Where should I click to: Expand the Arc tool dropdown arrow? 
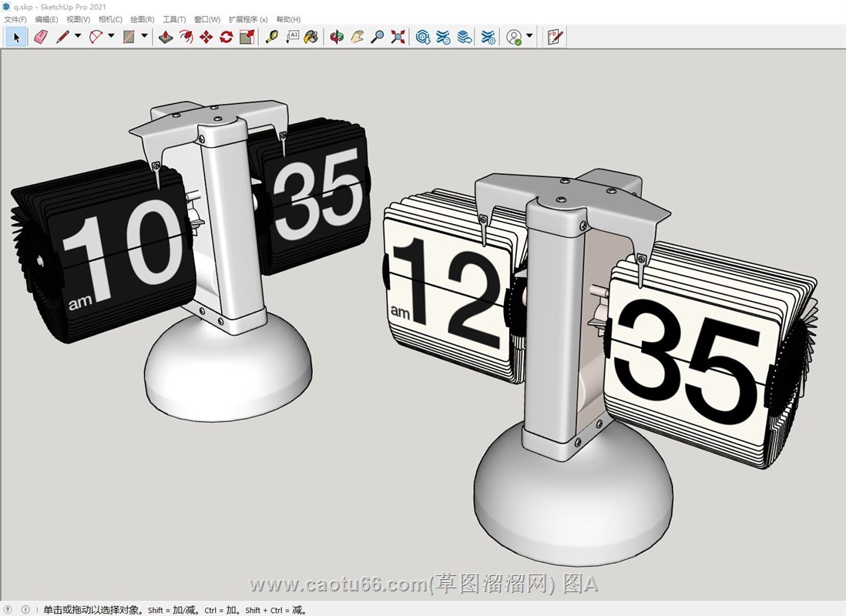coord(111,36)
